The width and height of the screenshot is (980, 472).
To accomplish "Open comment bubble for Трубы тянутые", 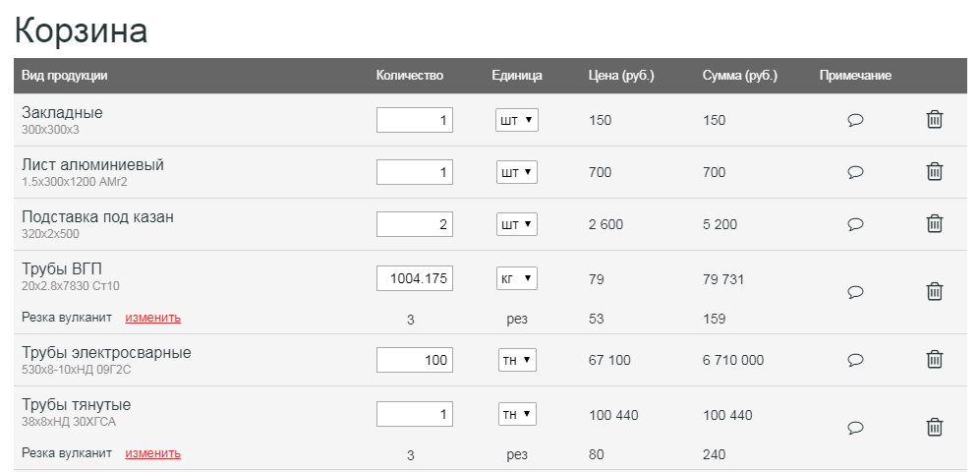I will (855, 428).
